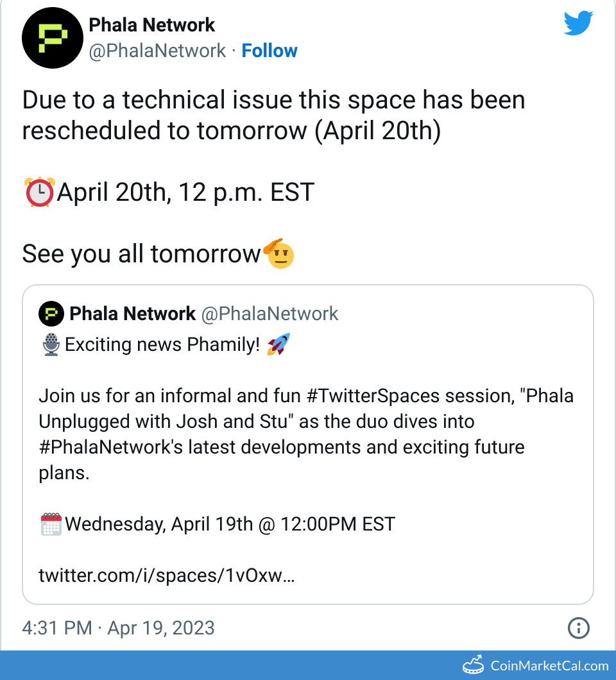The width and height of the screenshot is (616, 680).
Task: Open the quoted author name Phala Network
Action: coord(132,314)
